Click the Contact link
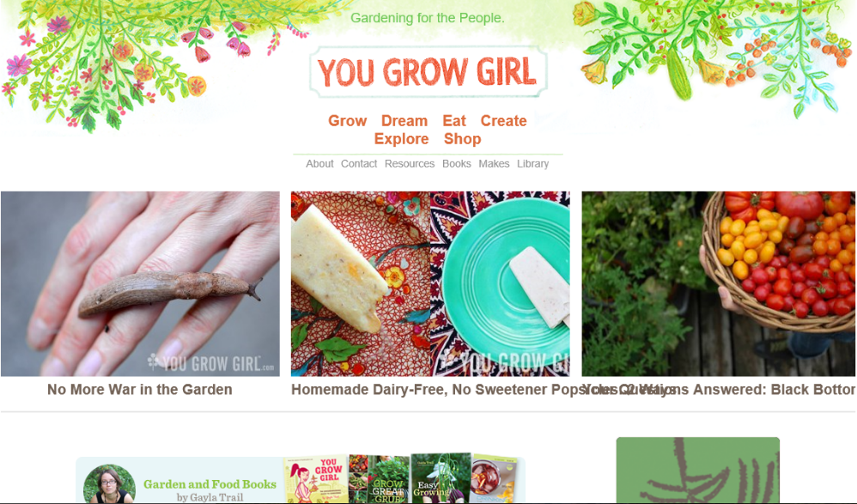Screen dimensions: 857x504 [x=359, y=163]
